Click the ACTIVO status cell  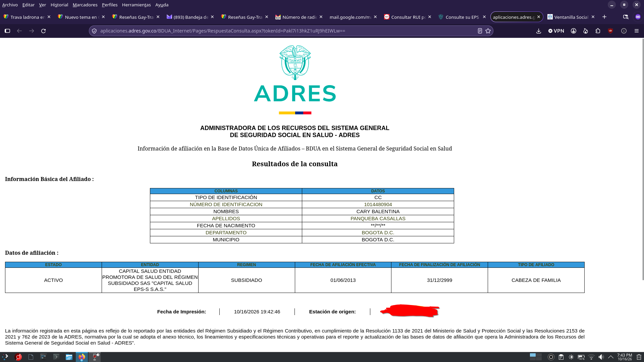pyautogui.click(x=53, y=280)
